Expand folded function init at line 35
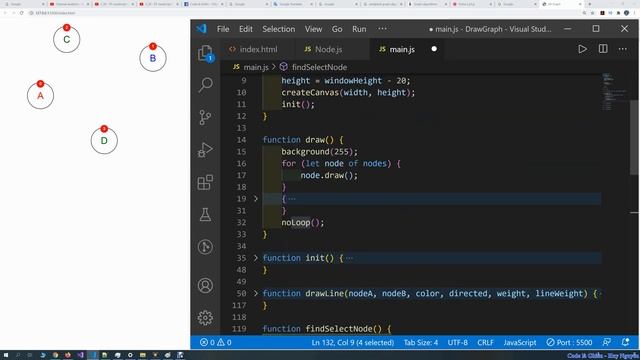The image size is (640, 360). [x=256, y=258]
